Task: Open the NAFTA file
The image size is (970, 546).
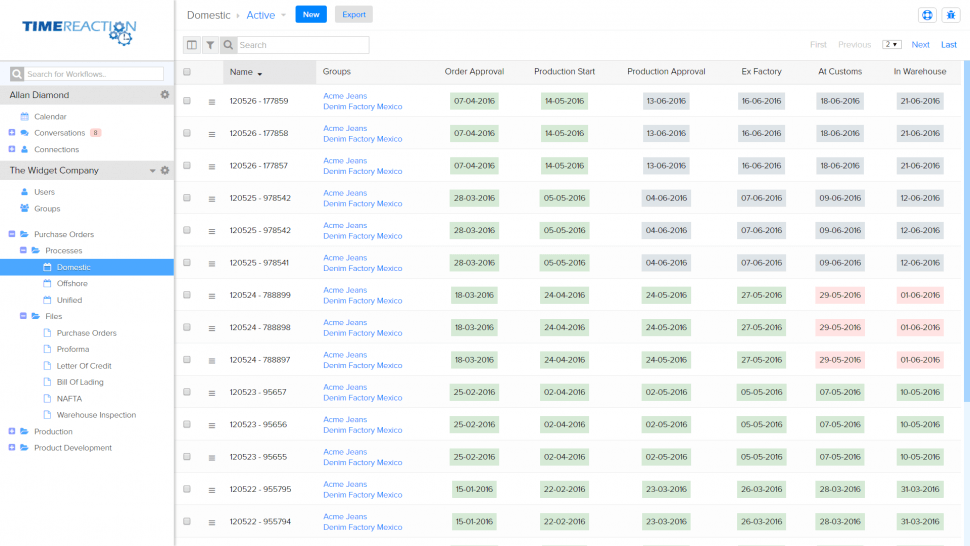Action: click(x=69, y=399)
